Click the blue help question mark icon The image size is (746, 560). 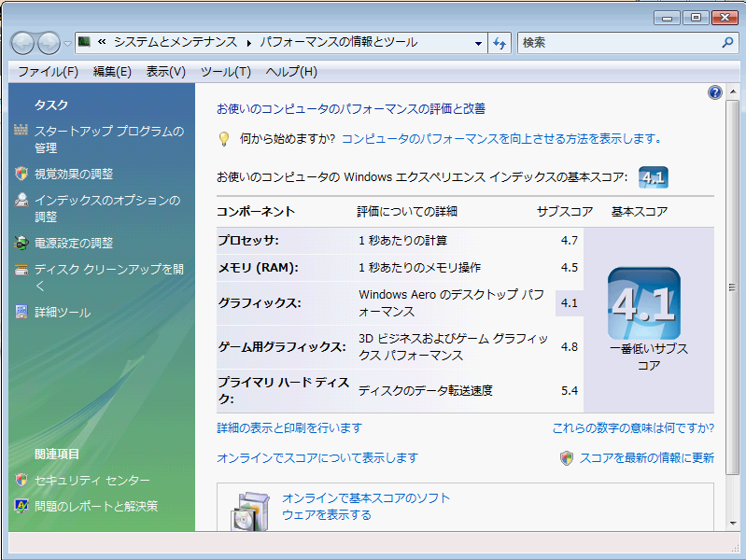click(x=715, y=92)
